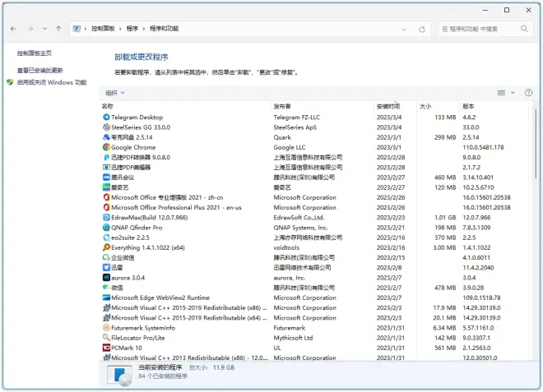Click the Google Chrome icon
543x392 pixels.
(106, 147)
